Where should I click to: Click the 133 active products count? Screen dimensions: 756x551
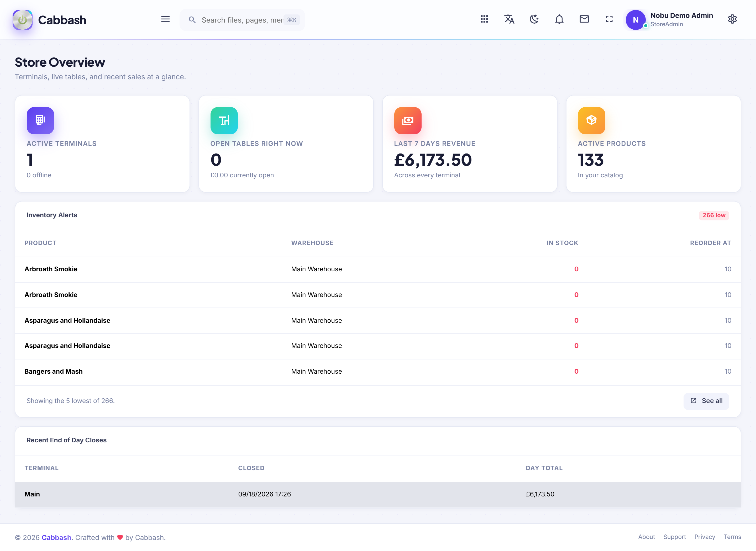tap(591, 160)
